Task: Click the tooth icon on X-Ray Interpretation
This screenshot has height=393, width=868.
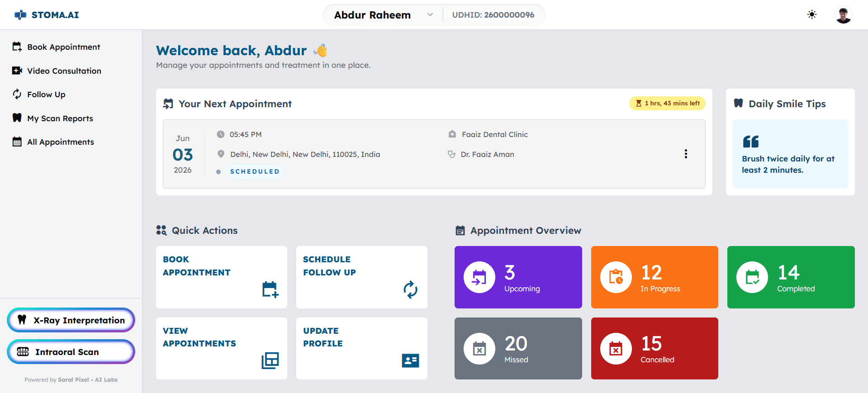Action: (x=22, y=320)
